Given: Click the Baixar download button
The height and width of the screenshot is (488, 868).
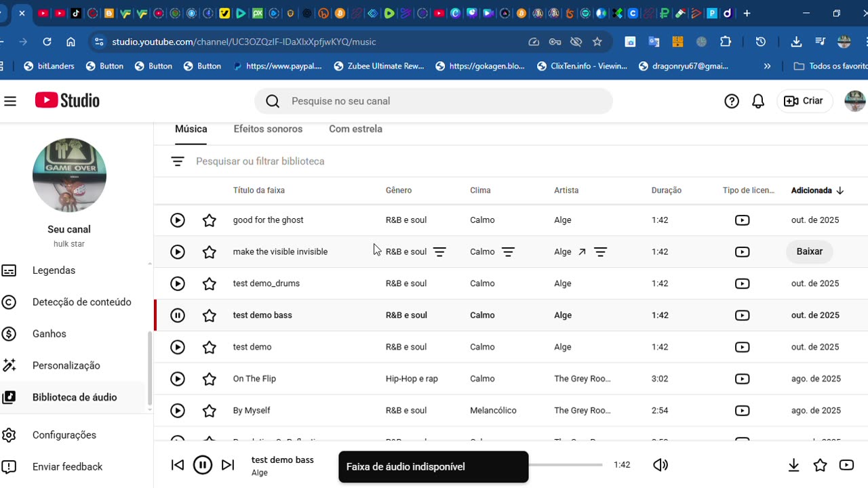Looking at the screenshot, I should (809, 251).
